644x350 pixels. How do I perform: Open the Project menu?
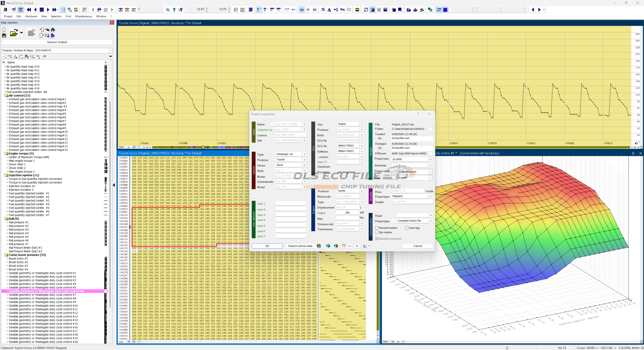pyautogui.click(x=8, y=16)
